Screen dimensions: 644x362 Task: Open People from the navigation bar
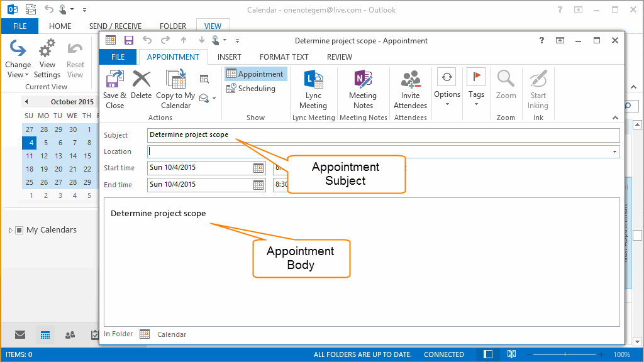click(70, 335)
